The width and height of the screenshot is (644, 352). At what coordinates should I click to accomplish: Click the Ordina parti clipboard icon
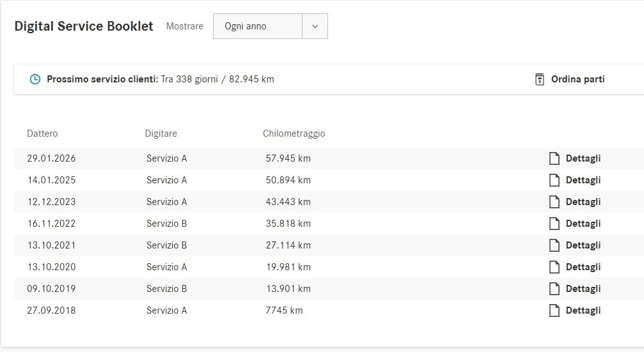click(539, 80)
